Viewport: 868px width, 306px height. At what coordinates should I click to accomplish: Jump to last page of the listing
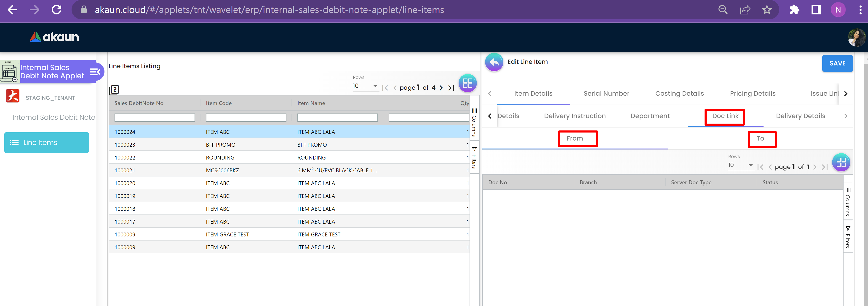[451, 88]
